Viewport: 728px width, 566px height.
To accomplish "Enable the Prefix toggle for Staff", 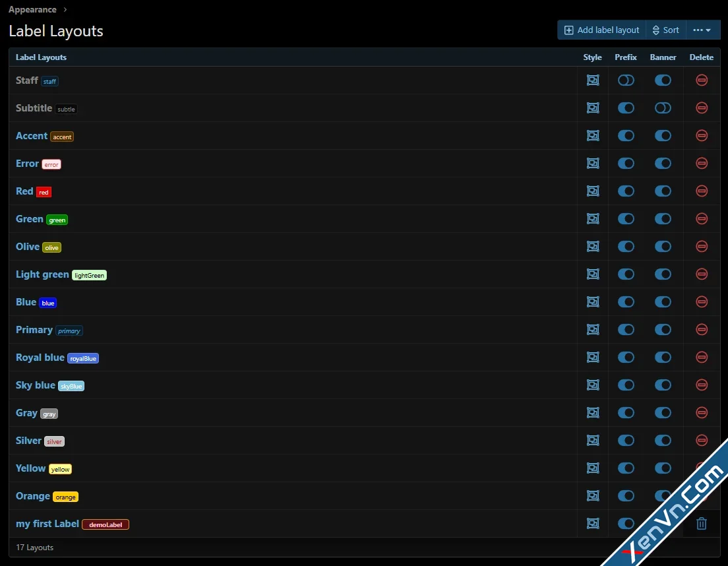I will [x=625, y=80].
